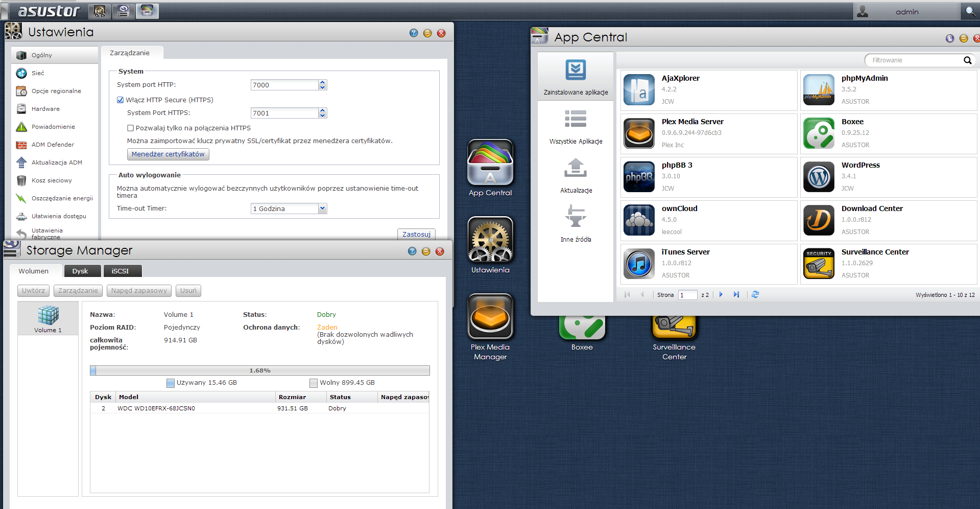Open Sieć settings category
Viewport: 980px width, 509px height.
click(55, 73)
